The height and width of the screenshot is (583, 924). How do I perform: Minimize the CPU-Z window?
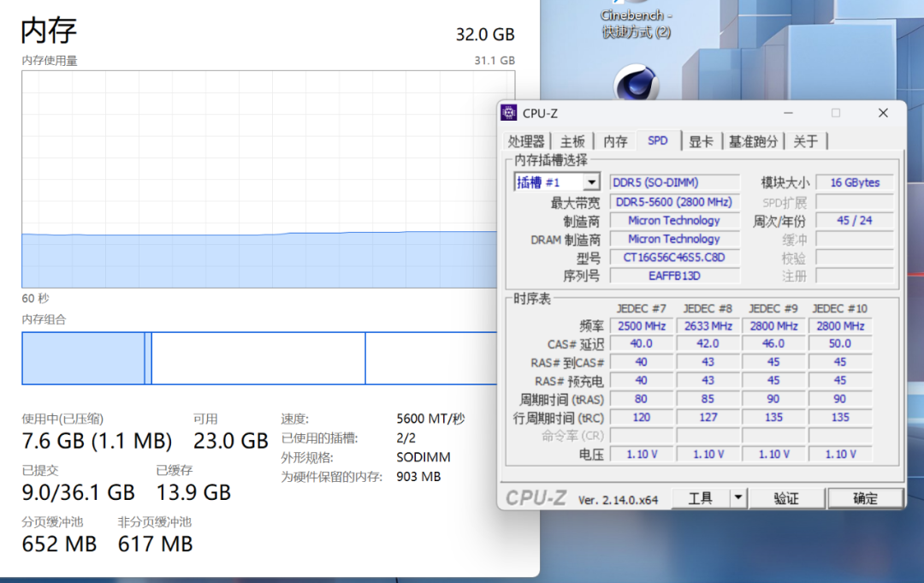789,113
